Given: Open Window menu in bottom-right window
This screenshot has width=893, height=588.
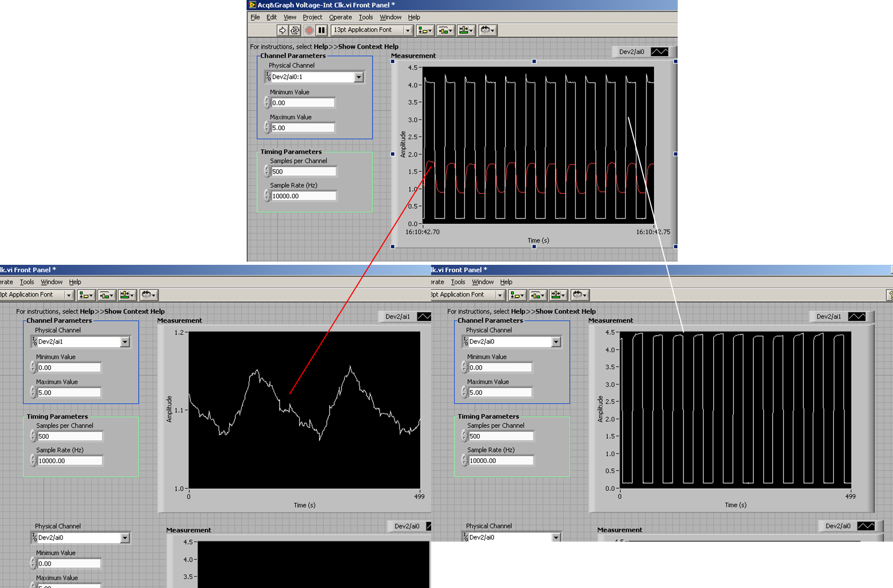Looking at the screenshot, I should pos(483,282).
